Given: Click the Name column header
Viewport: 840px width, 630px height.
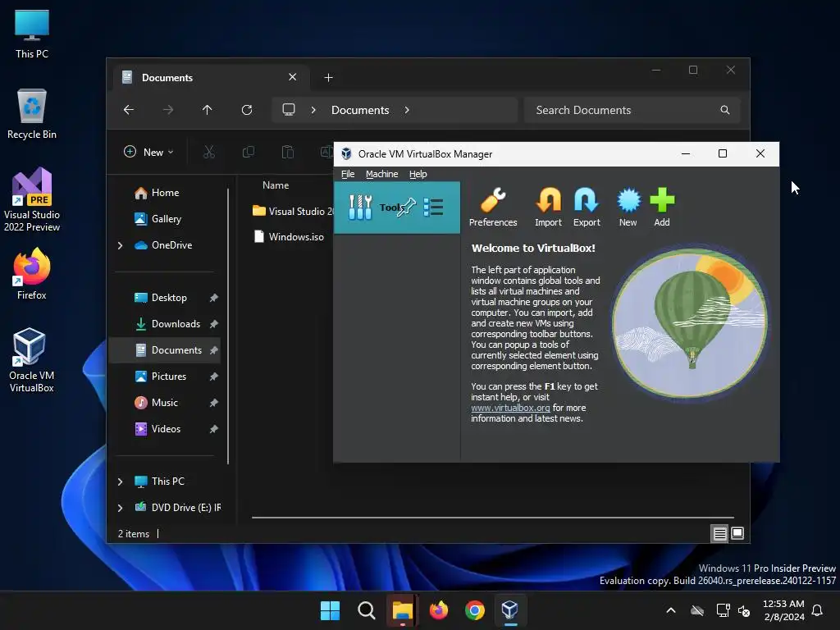Looking at the screenshot, I should pos(276,185).
